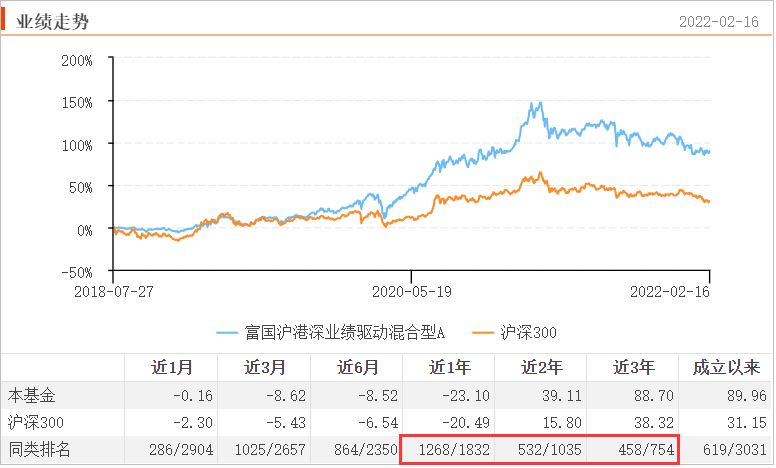
Task: Click the fund's -8.62 three-month value
Action: (x=286, y=396)
